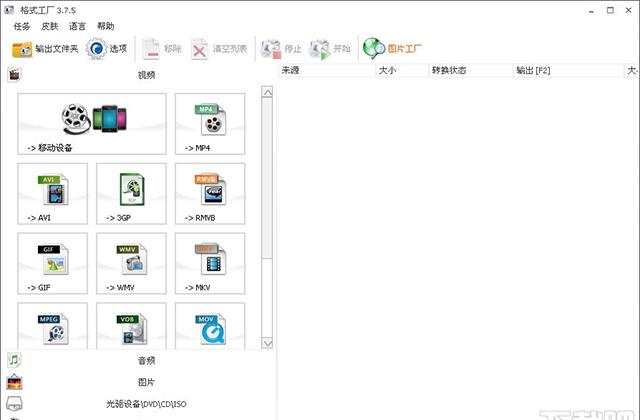Viewport: 640px width, 420px height.
Task: Open the 语言 language menu
Action: pos(77,26)
